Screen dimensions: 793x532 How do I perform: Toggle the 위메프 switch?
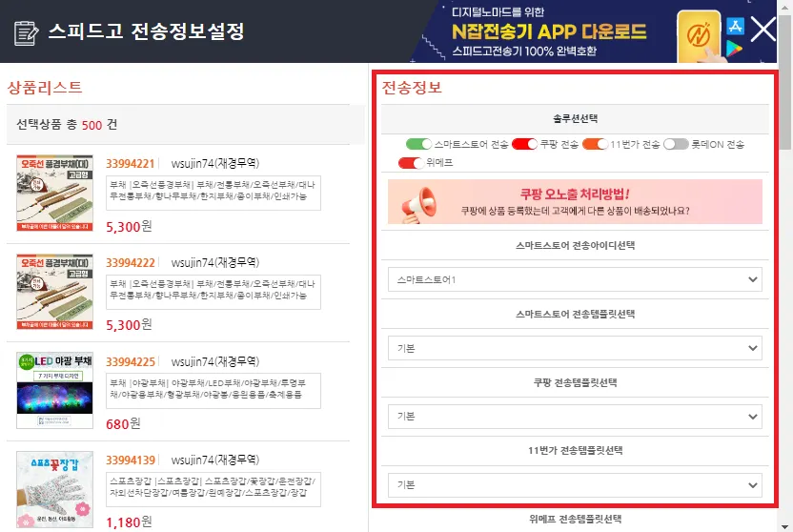point(411,163)
